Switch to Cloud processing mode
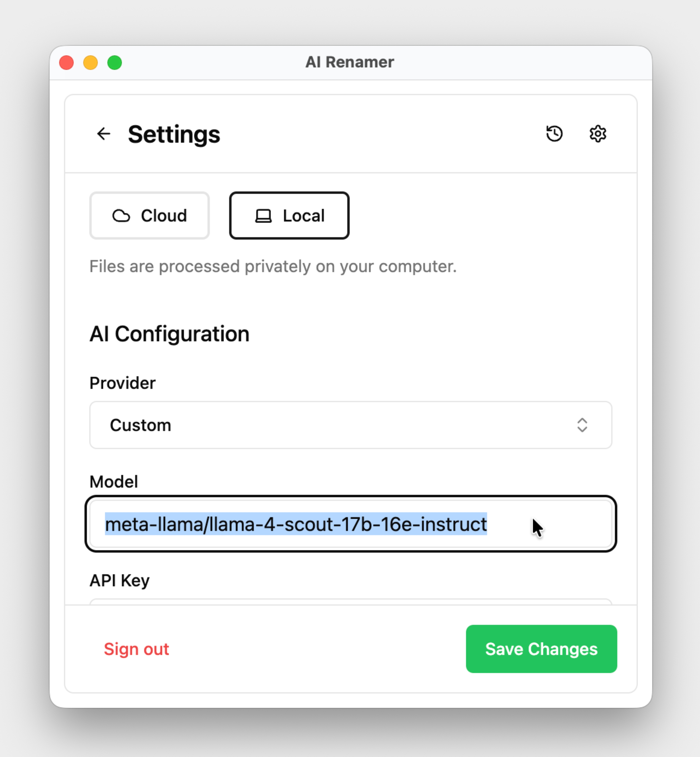700x757 pixels. [149, 215]
